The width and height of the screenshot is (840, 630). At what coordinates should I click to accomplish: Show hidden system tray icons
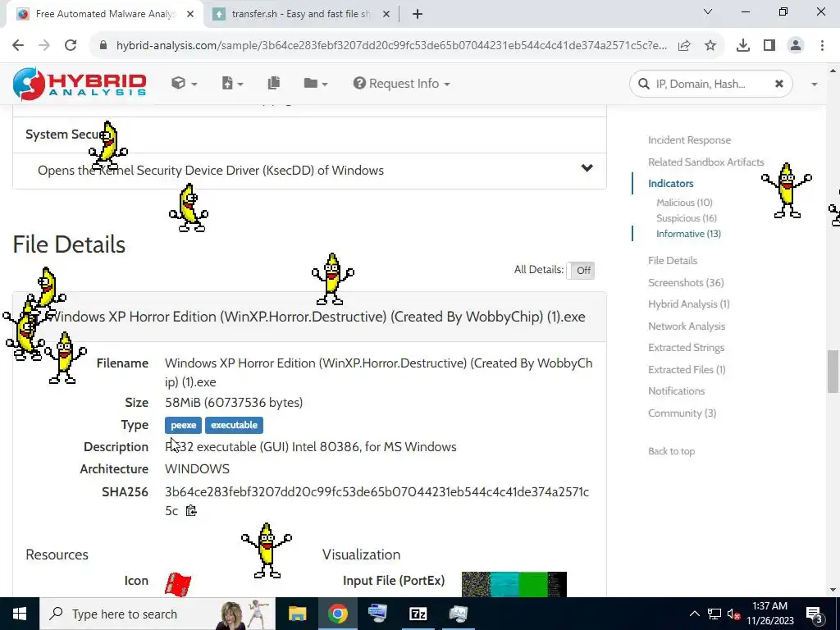pyautogui.click(x=694, y=614)
